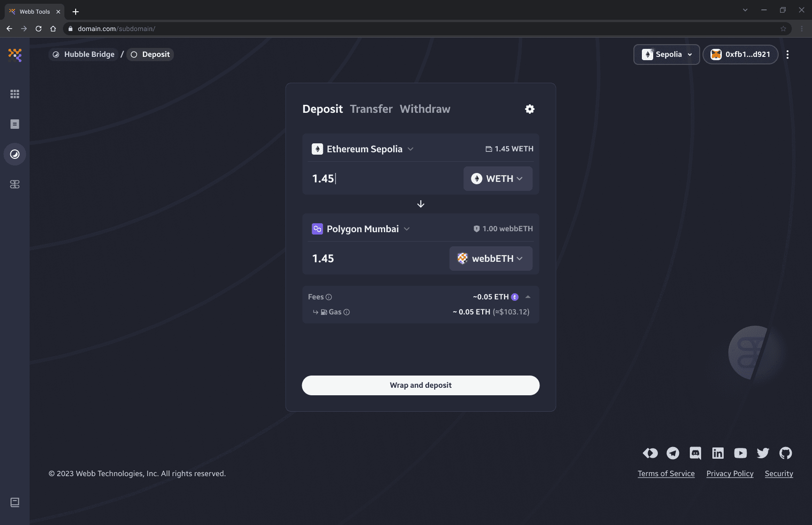The height and width of the screenshot is (525, 812).
Task: Expand Ethereum Sepolia source chain selector
Action: pos(363,149)
